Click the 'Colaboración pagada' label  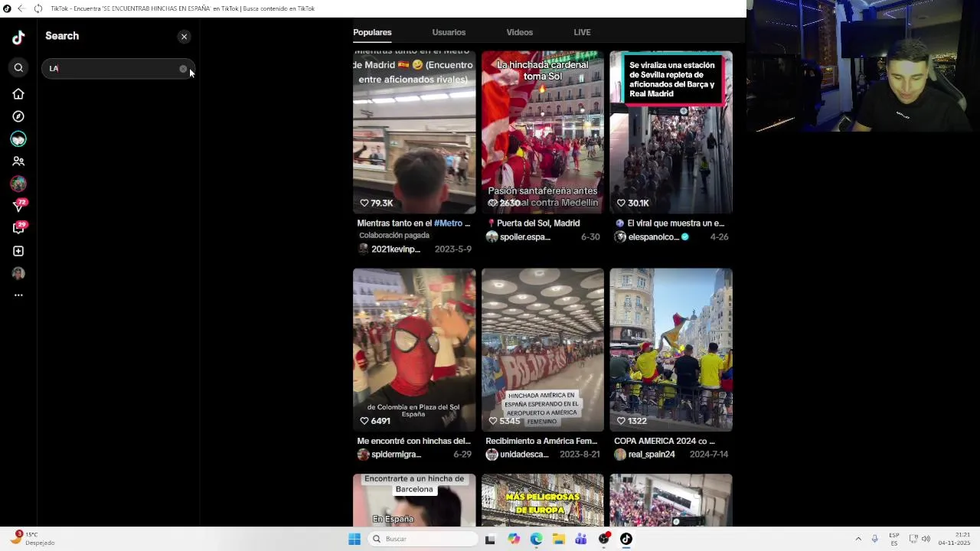point(394,236)
